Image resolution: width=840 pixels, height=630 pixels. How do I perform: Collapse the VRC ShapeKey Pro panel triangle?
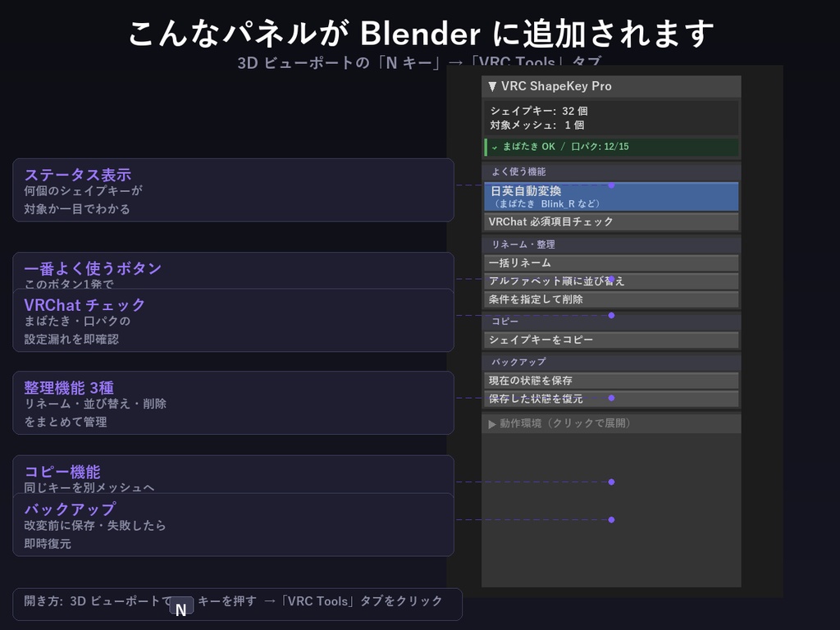[492, 86]
